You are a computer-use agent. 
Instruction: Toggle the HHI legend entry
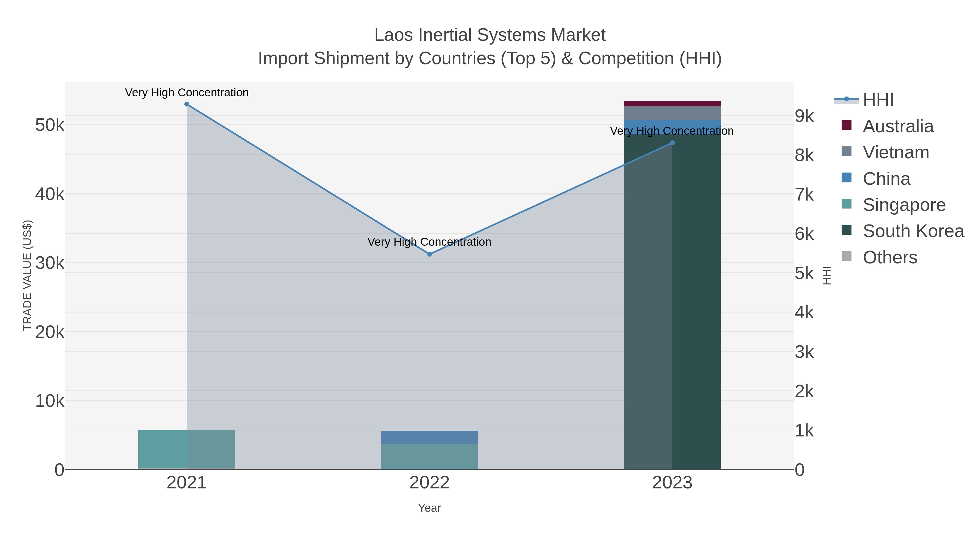pyautogui.click(x=863, y=100)
